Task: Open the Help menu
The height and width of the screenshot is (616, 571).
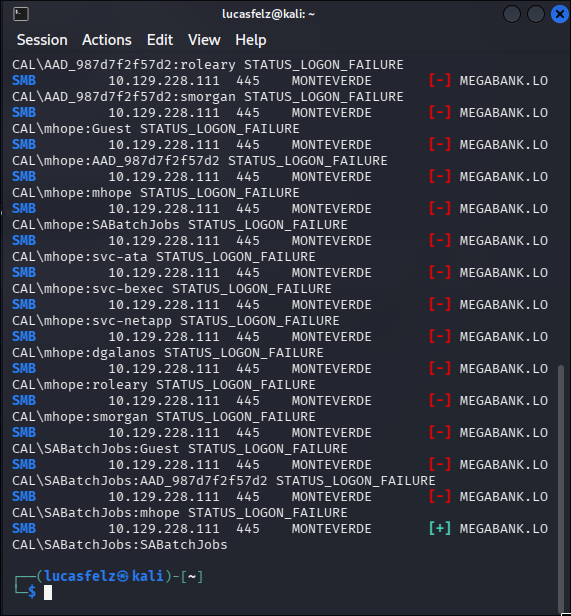Action: pyautogui.click(x=251, y=40)
